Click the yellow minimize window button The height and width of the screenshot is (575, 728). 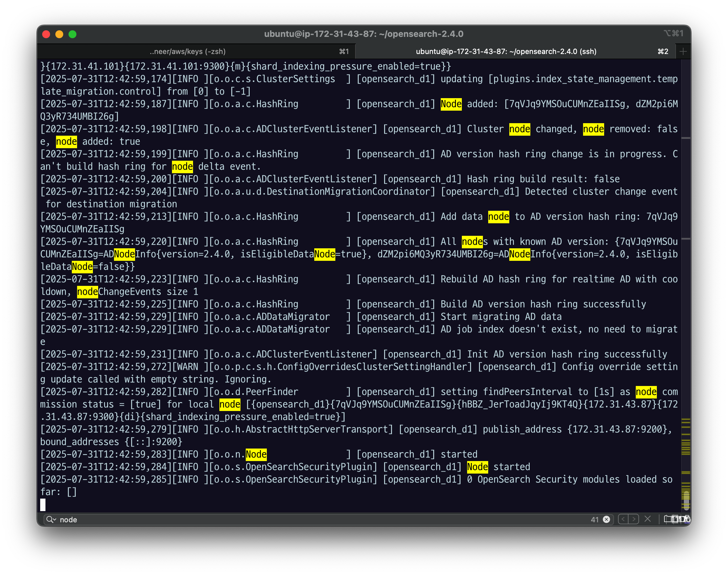tap(59, 34)
